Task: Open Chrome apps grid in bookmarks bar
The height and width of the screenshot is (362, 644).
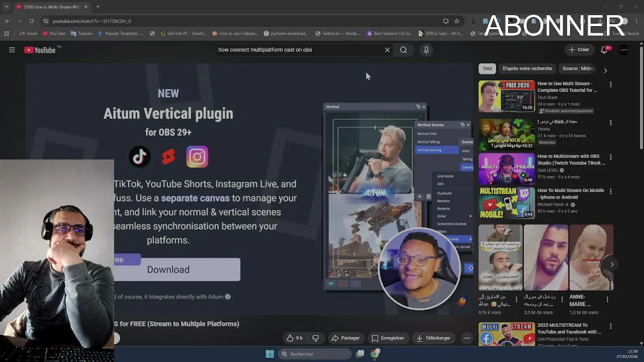Action: pyautogui.click(x=7, y=34)
